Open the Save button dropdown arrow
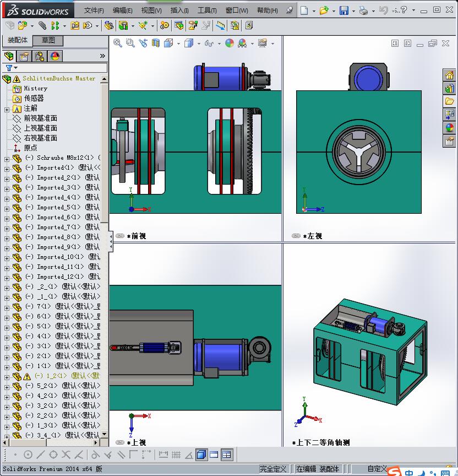The height and width of the screenshot is (476, 458). [353, 11]
